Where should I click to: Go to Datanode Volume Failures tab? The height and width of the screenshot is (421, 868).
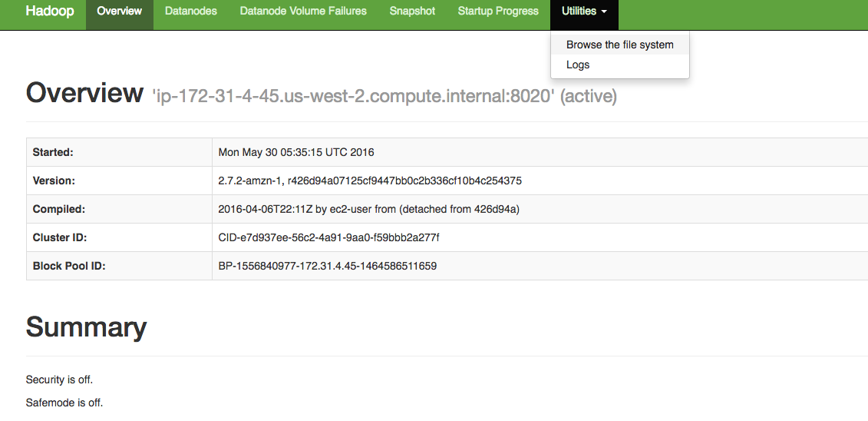click(x=303, y=12)
